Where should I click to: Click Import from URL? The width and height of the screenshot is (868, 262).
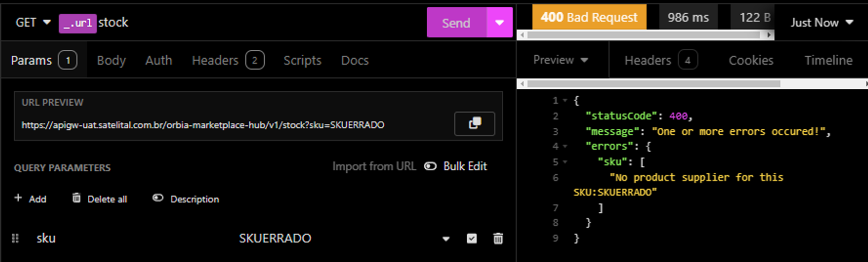374,166
